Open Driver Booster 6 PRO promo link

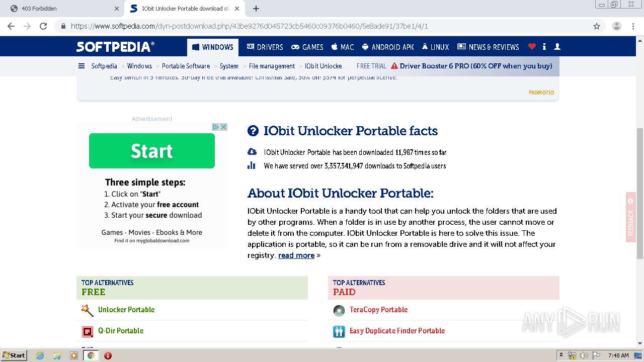(475, 66)
